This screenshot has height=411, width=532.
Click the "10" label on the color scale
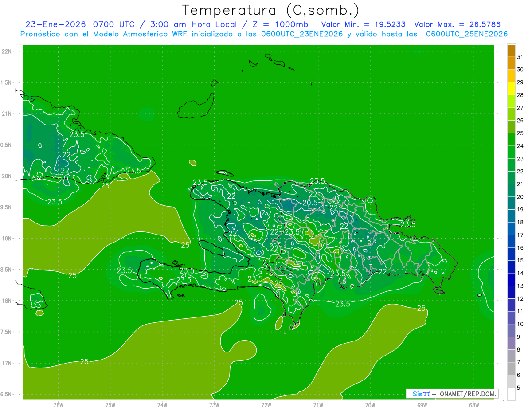(520, 324)
